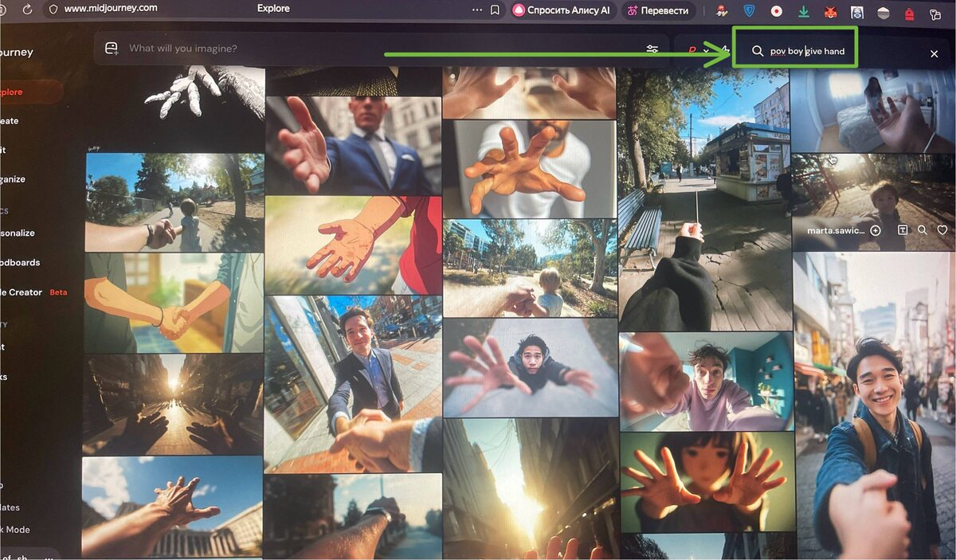Click the "pov boy give hand" search field
This screenshot has width=956, height=560.
tap(807, 51)
